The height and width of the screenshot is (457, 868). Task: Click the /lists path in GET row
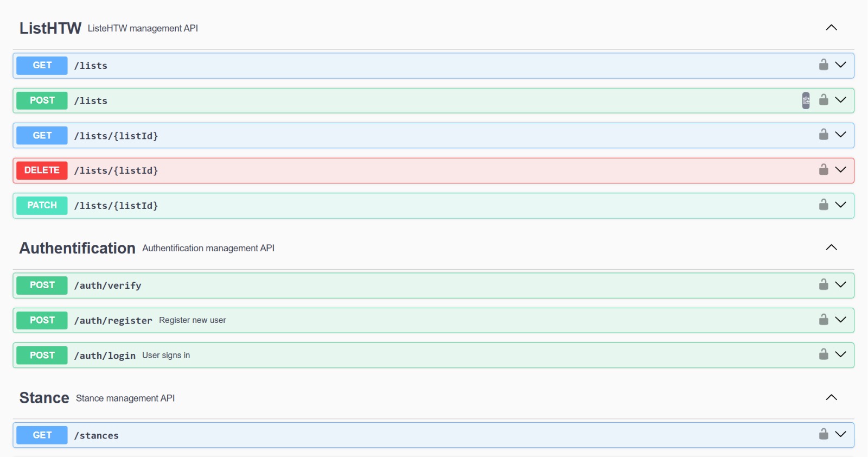click(91, 66)
